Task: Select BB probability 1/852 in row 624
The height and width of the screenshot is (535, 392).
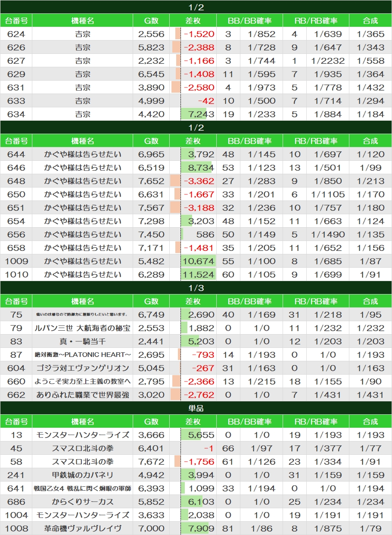Action: click(261, 34)
